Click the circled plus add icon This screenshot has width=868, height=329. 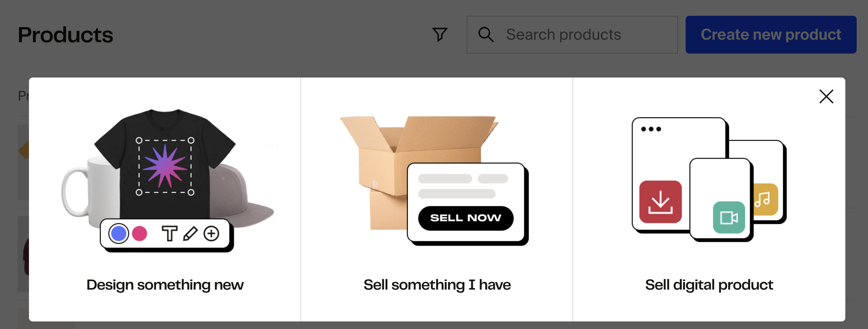(211, 233)
